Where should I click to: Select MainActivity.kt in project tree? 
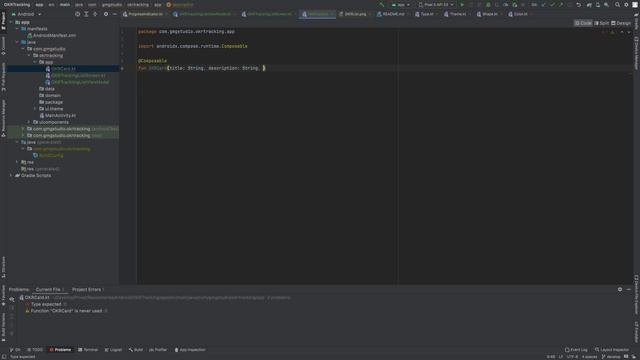pos(57,116)
